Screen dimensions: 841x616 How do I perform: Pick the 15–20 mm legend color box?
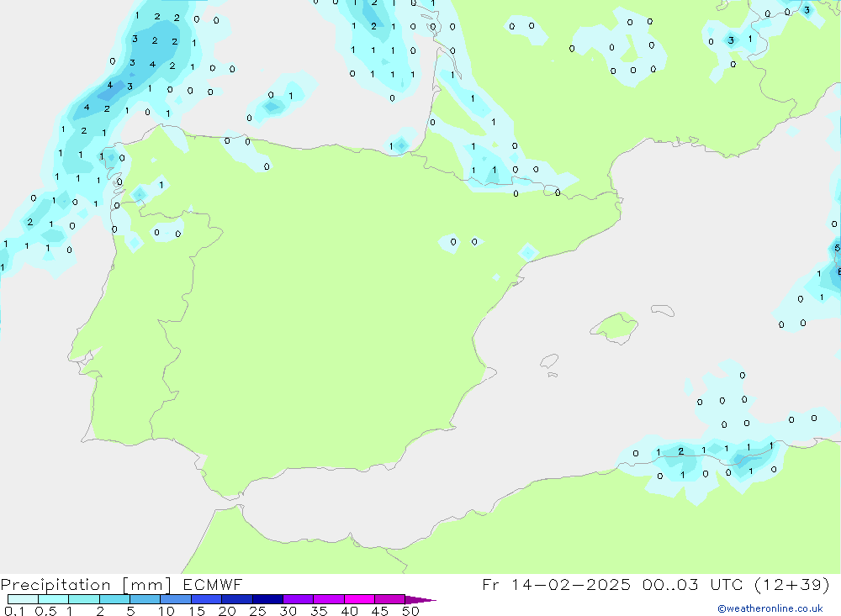[x=207, y=599]
